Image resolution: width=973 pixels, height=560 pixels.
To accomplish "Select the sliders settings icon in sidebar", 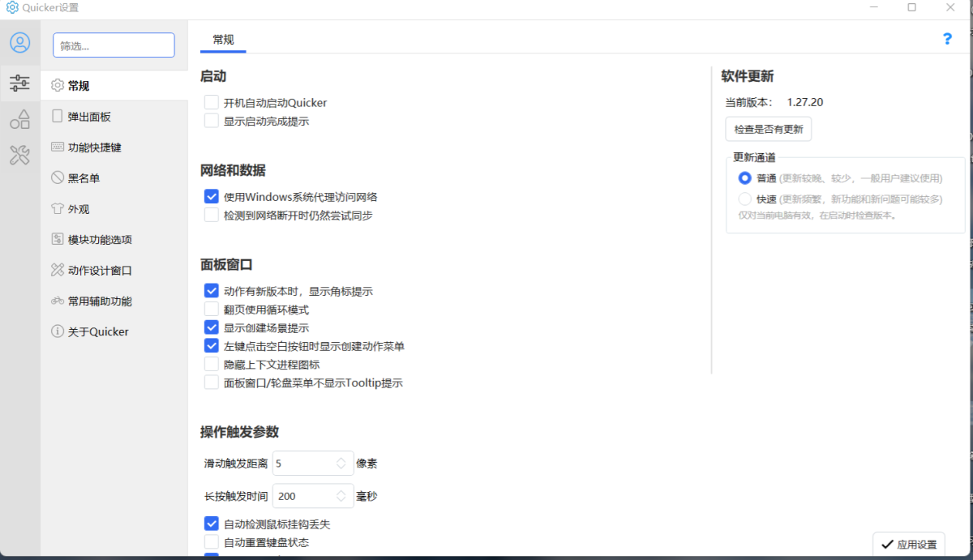I will [19, 83].
